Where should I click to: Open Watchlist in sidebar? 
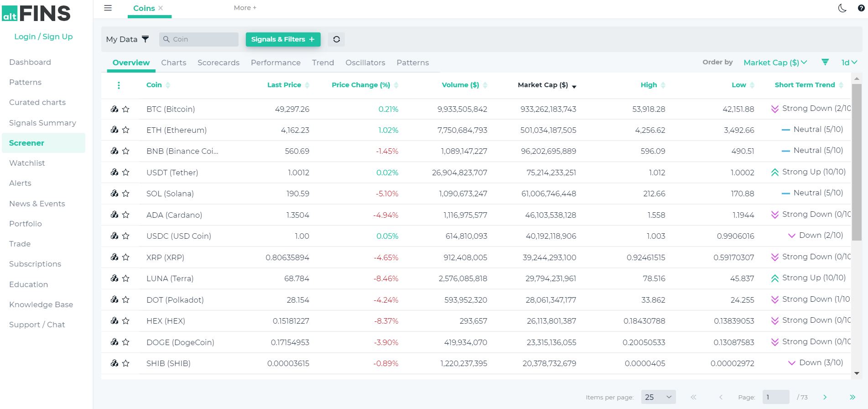point(27,163)
